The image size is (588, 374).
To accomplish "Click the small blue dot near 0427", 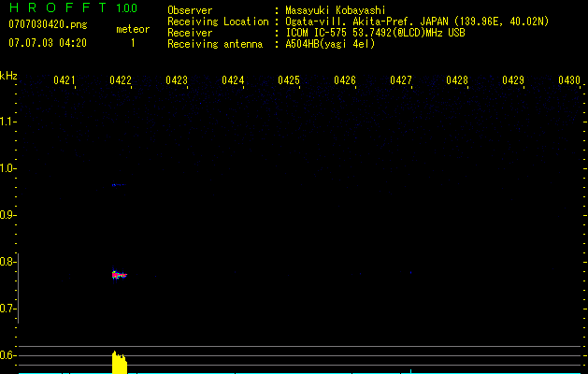I will (x=411, y=272).
